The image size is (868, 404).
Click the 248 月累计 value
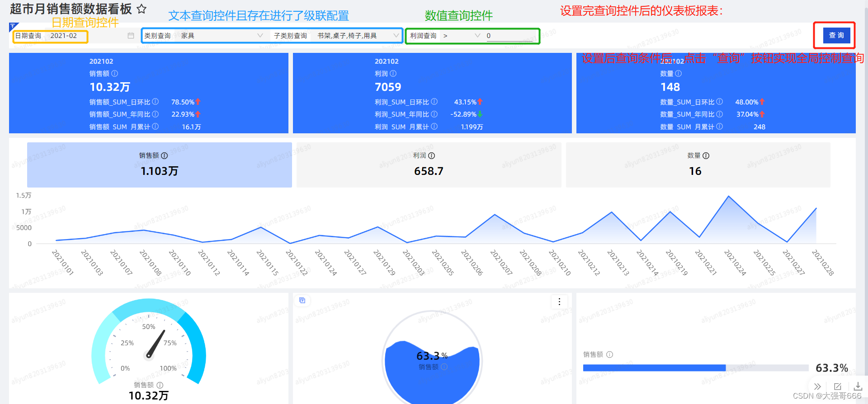tap(759, 127)
